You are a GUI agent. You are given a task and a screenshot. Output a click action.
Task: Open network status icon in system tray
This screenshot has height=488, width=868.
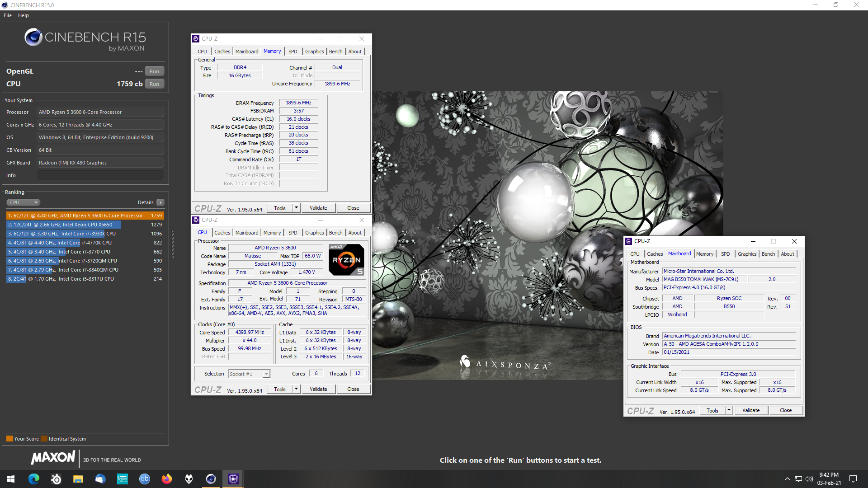tap(798, 479)
